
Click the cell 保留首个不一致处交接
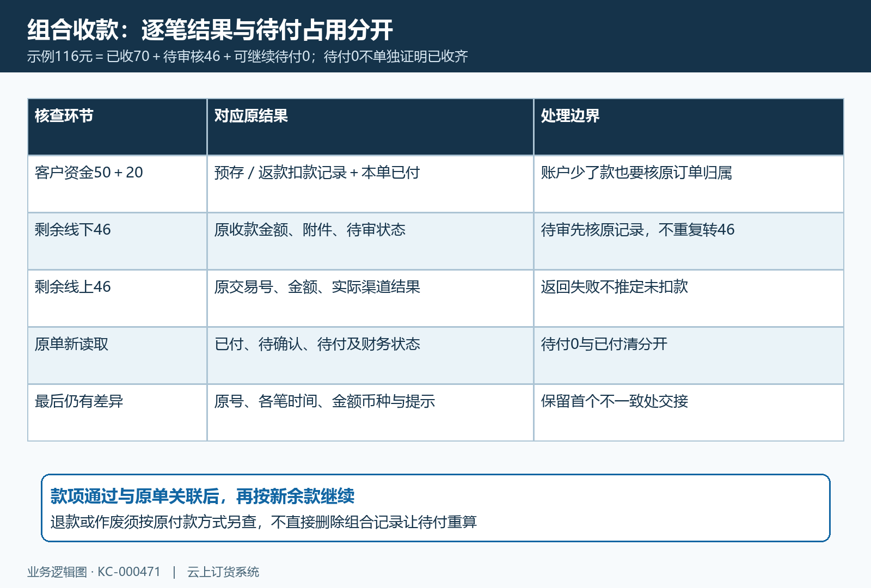pyautogui.click(x=689, y=413)
